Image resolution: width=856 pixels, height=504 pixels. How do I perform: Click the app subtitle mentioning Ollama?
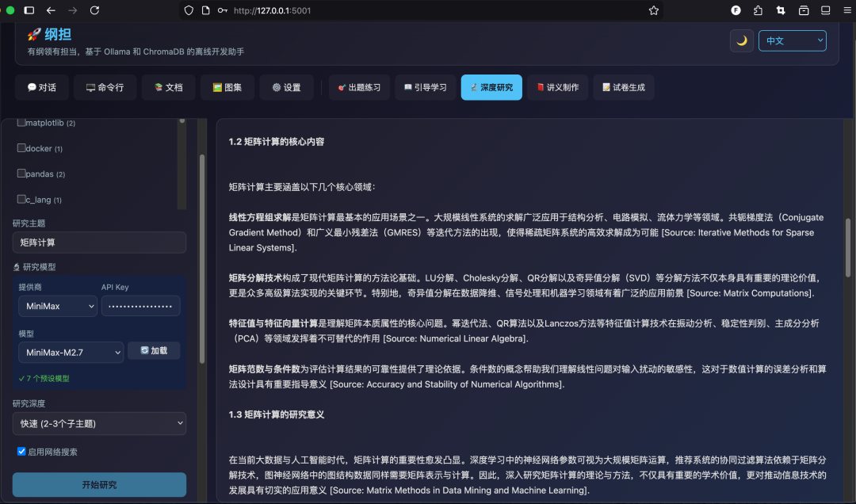[136, 52]
